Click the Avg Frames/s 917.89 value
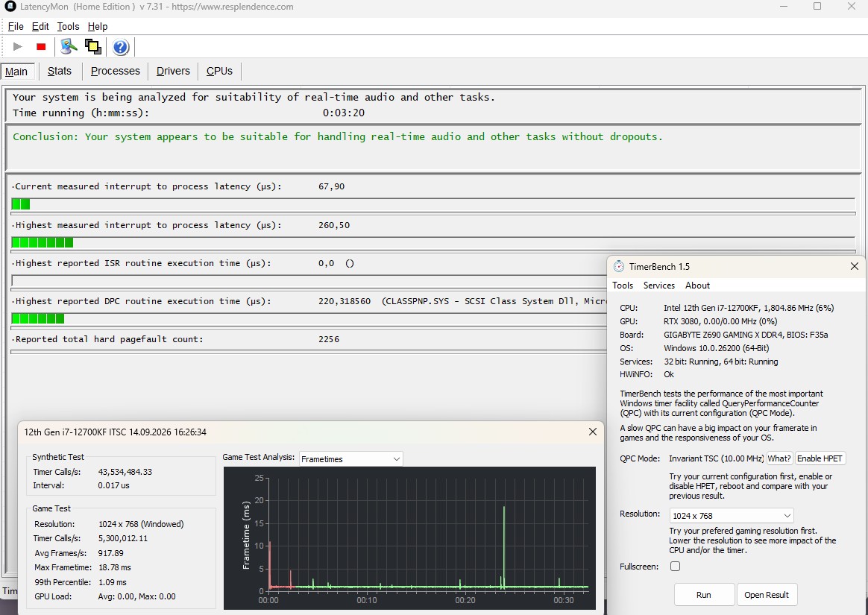The width and height of the screenshot is (868, 615). click(x=110, y=553)
